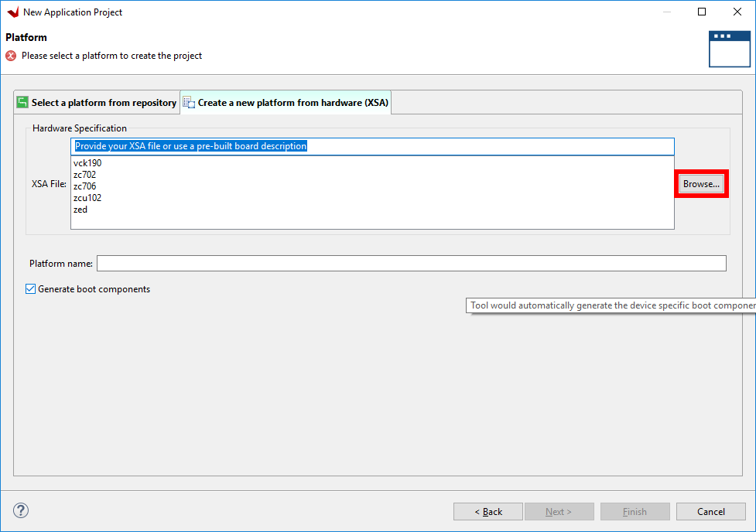Viewport: 756px width, 532px height.
Task: Close the dialog with the X button
Action: pyautogui.click(x=737, y=12)
